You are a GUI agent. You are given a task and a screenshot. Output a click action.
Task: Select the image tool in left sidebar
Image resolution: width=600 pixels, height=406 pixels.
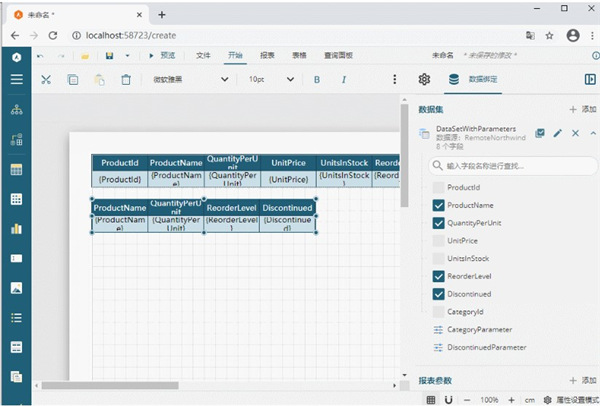tap(16, 288)
